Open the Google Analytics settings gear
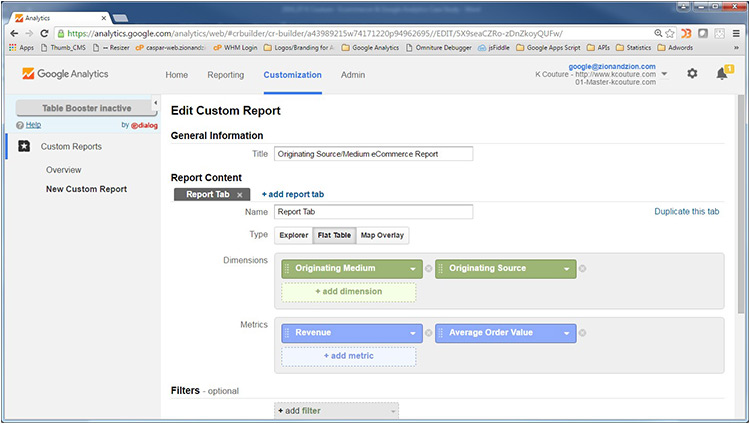 (x=692, y=74)
